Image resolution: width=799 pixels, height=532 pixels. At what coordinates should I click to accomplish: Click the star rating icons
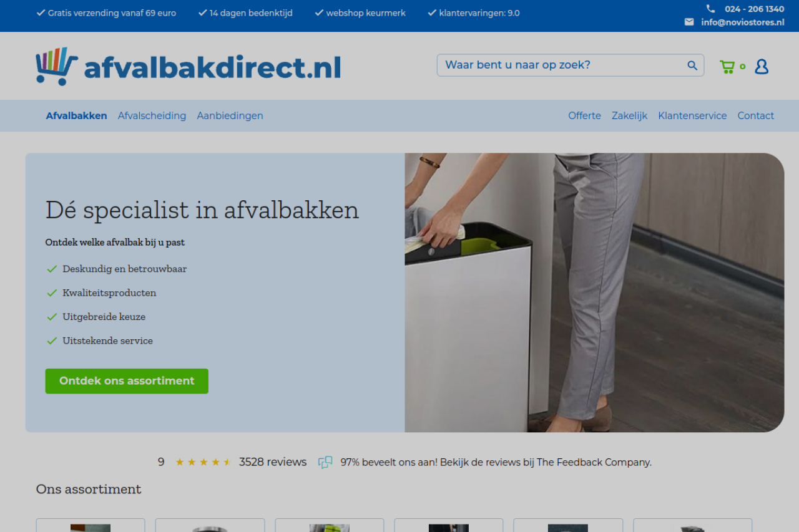point(203,462)
